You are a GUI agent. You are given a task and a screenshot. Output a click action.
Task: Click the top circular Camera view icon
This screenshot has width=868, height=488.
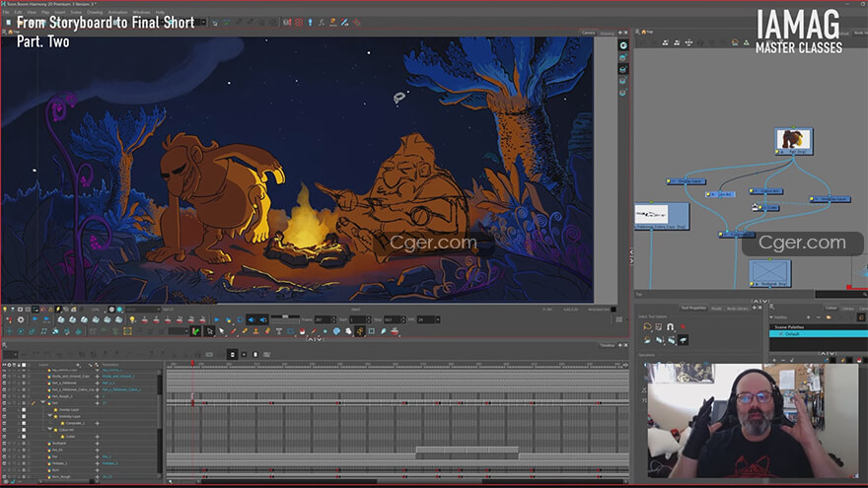pyautogui.click(x=623, y=46)
